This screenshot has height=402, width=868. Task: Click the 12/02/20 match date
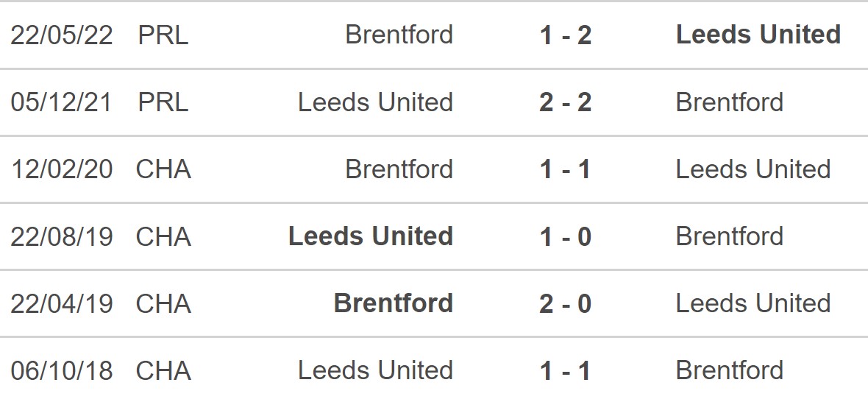pyautogui.click(x=62, y=169)
